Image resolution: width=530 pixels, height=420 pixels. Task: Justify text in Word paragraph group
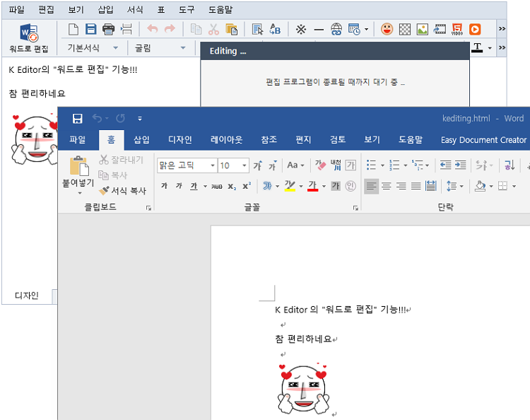416,186
